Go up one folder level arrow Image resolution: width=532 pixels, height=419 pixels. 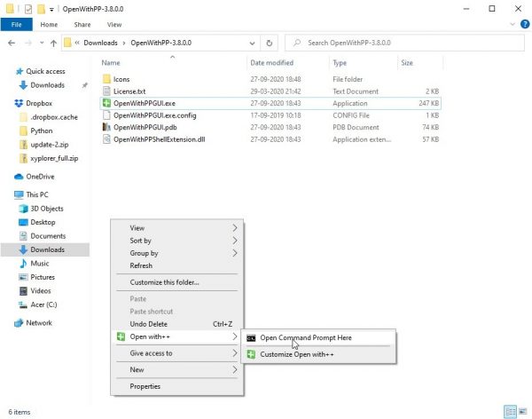[53, 43]
